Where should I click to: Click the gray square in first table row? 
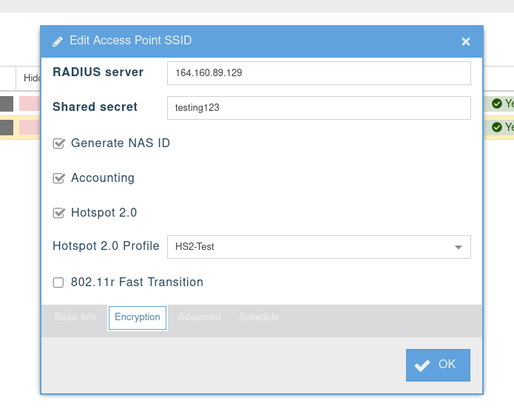(7, 104)
